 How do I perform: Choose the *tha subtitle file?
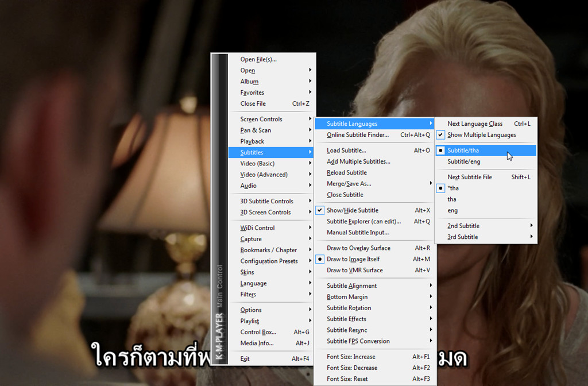tap(486, 188)
